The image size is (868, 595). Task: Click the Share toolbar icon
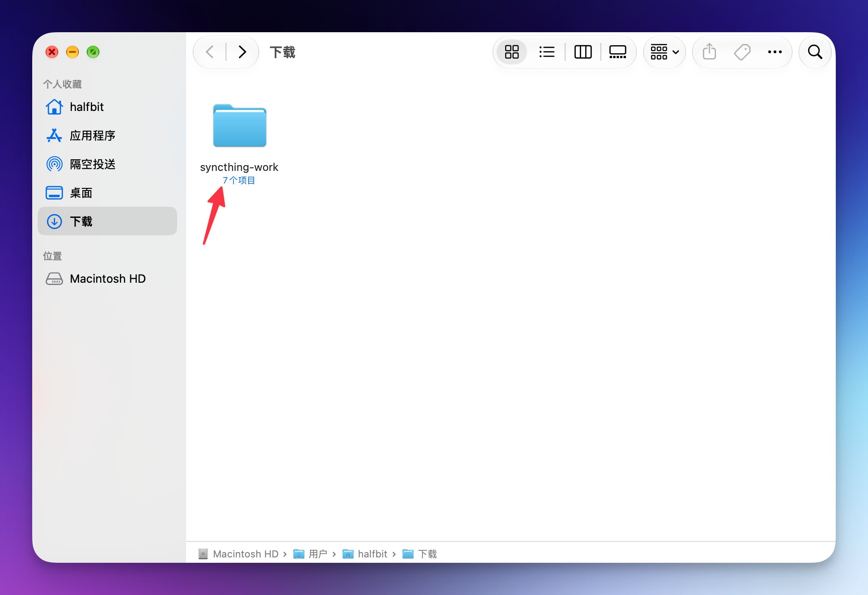click(709, 52)
